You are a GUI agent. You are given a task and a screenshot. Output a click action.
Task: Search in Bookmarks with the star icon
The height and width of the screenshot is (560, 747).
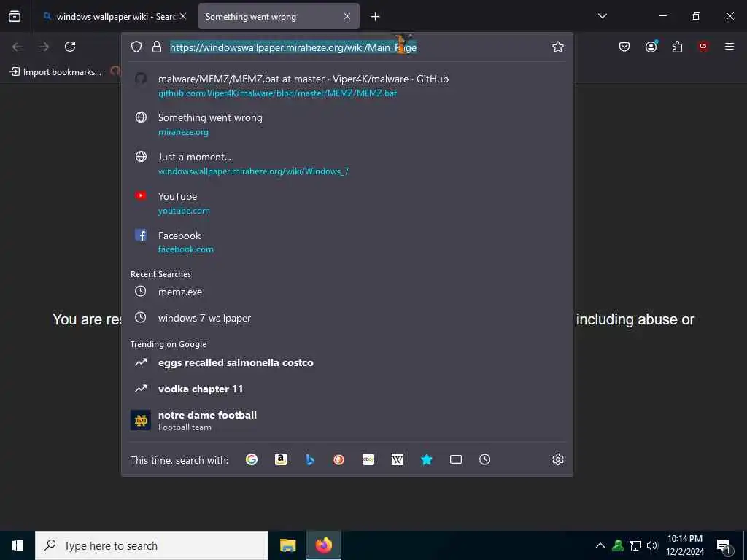coord(426,459)
